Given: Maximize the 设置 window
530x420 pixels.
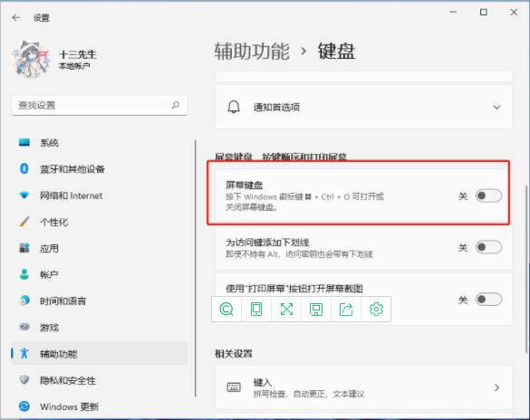Looking at the screenshot, I should [484, 12].
